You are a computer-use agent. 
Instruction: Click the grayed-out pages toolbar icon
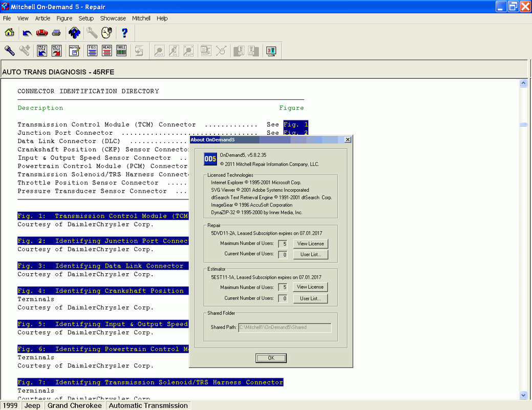206,51
